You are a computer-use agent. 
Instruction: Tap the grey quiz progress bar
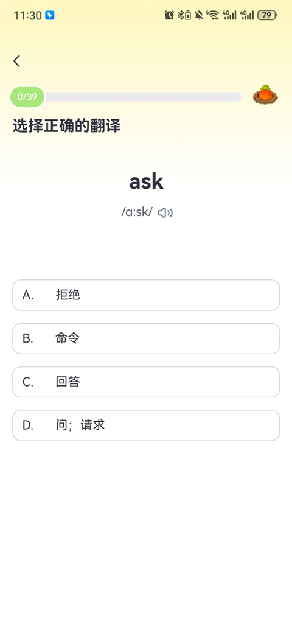[x=142, y=97]
